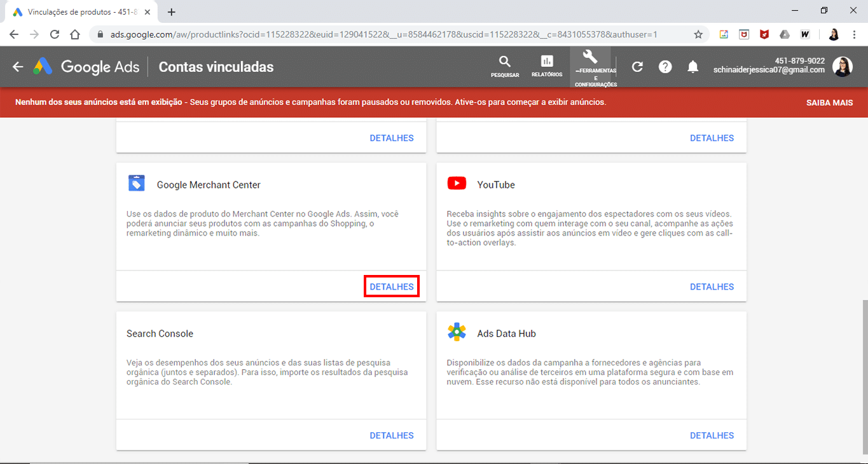Go forward in the browser
Viewport: 868px width, 464px height.
(x=34, y=34)
